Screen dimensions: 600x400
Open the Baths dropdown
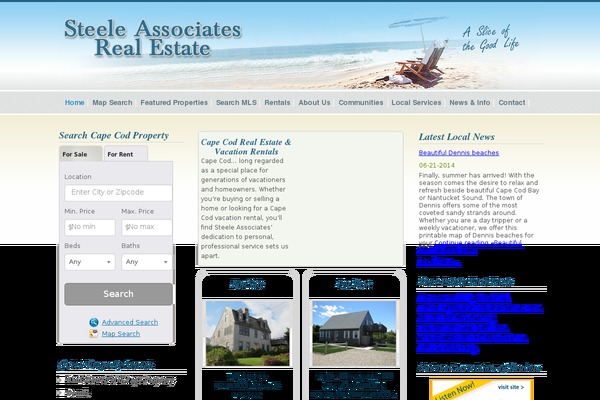point(147,262)
